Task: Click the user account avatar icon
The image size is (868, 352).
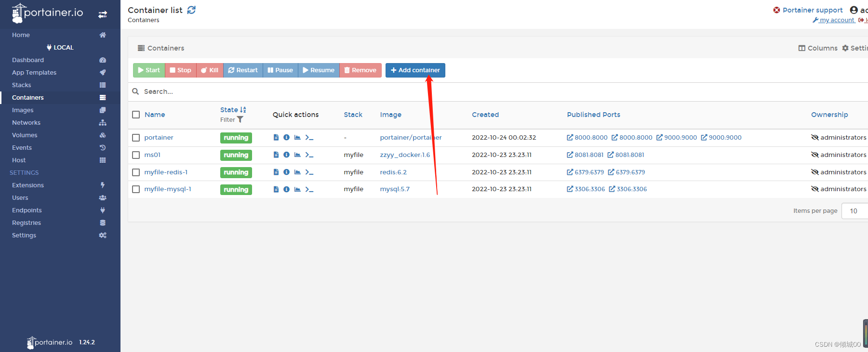Action: [854, 10]
